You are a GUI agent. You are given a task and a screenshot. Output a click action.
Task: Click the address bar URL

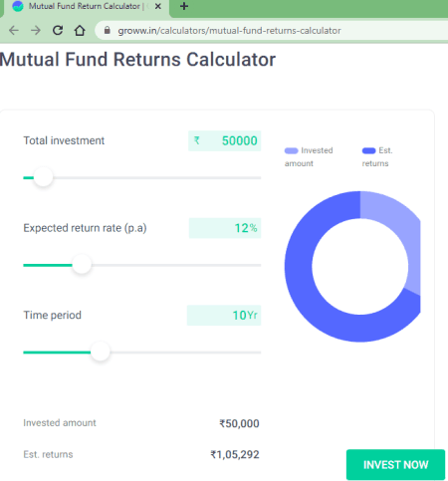pyautogui.click(x=229, y=31)
